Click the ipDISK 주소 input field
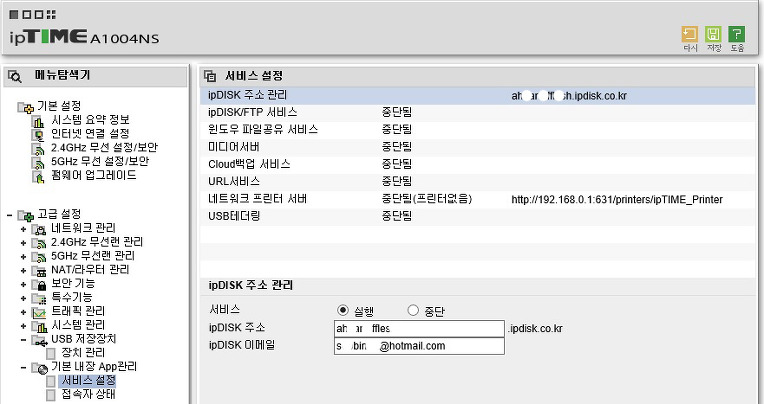Image resolution: width=764 pixels, height=404 pixels. pyautogui.click(x=419, y=328)
